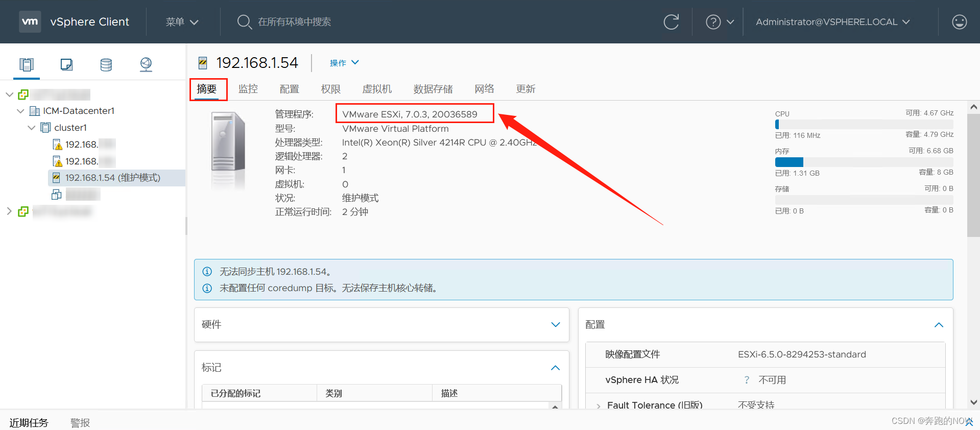
Task: Click the VMware vm logo
Action: pyautogui.click(x=30, y=21)
